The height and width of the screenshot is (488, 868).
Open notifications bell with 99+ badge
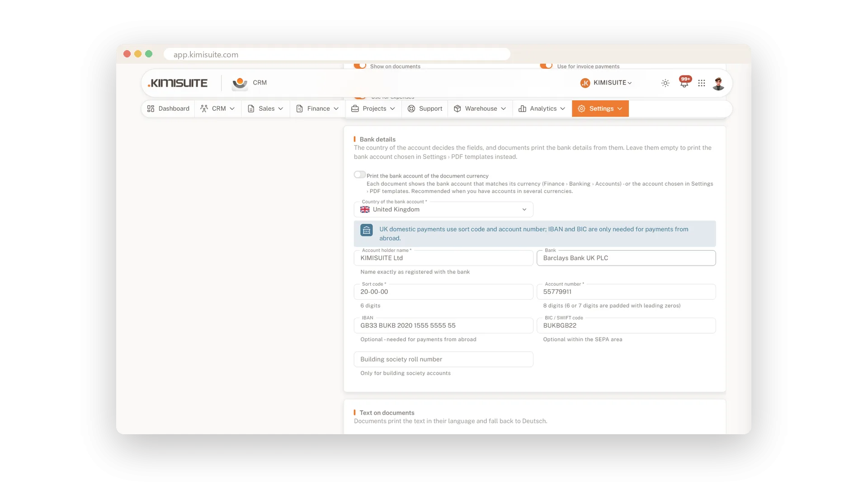[x=684, y=82]
